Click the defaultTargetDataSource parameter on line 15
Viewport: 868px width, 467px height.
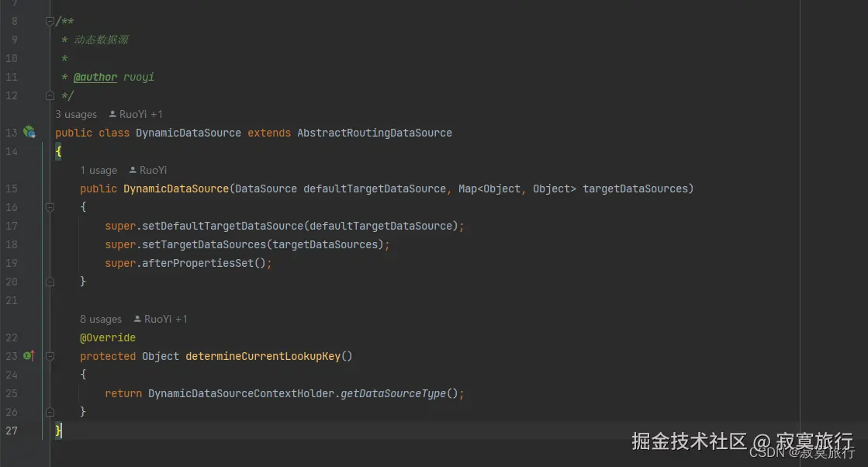point(374,189)
